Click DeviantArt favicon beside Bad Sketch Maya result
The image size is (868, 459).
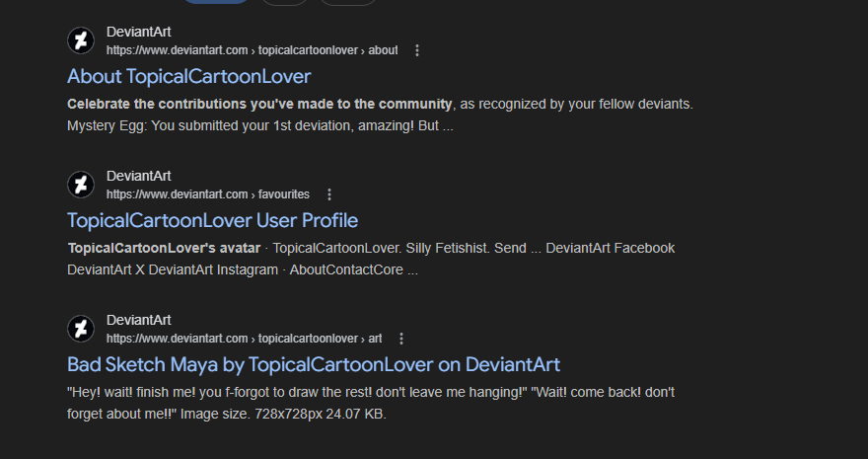coord(81,329)
